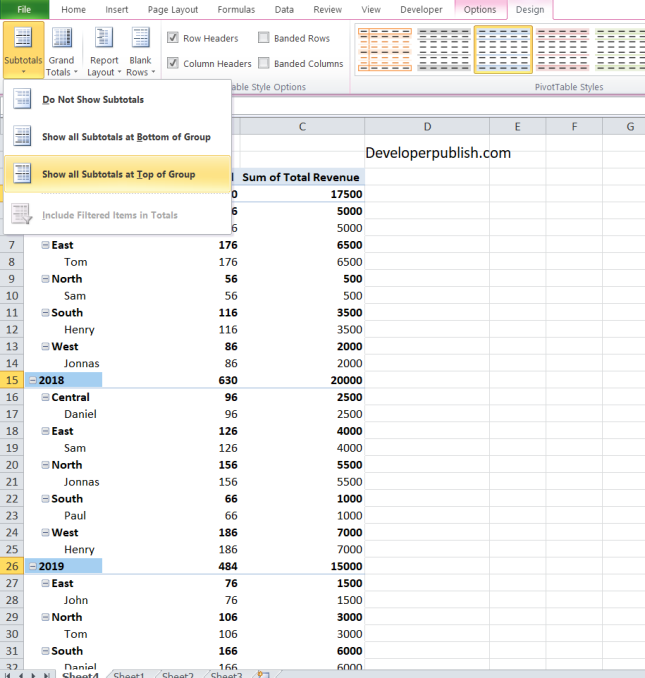Switch to the Options PivotTable tab

click(x=479, y=9)
